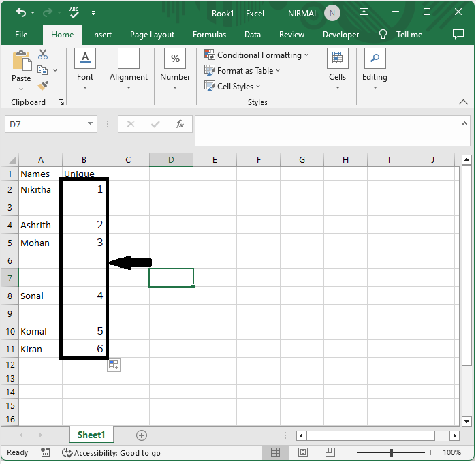Open the Developer tab
Screen dimensions: 476x464
(x=340, y=35)
